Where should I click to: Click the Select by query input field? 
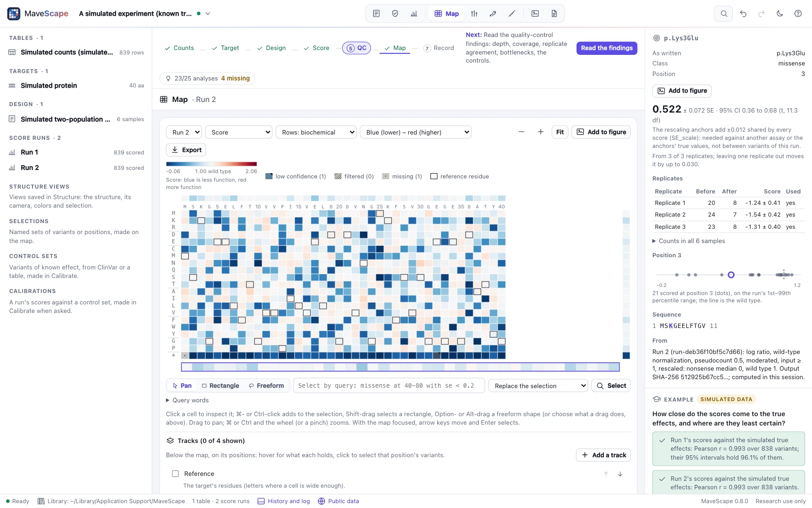389,386
